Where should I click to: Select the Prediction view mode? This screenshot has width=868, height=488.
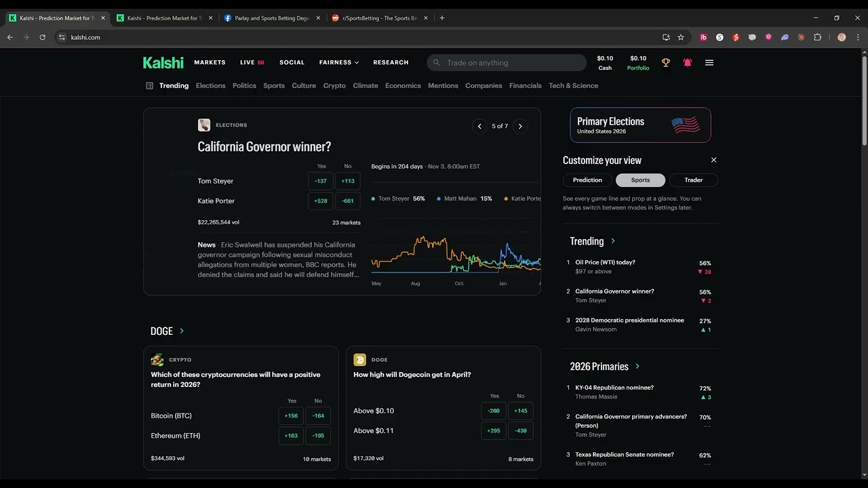click(x=587, y=180)
